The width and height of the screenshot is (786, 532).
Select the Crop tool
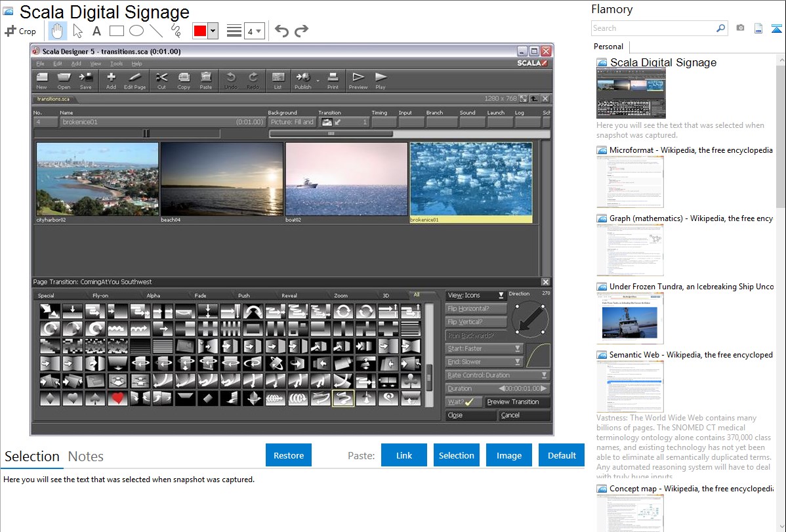20,31
